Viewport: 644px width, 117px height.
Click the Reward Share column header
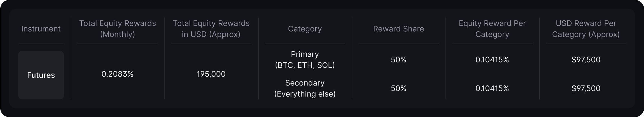point(398,29)
